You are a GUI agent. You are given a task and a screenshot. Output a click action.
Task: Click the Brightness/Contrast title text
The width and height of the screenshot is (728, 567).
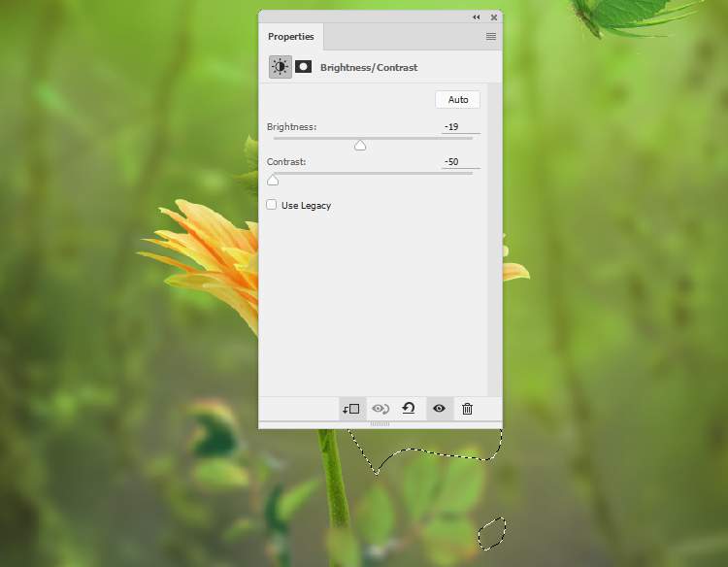click(x=369, y=67)
